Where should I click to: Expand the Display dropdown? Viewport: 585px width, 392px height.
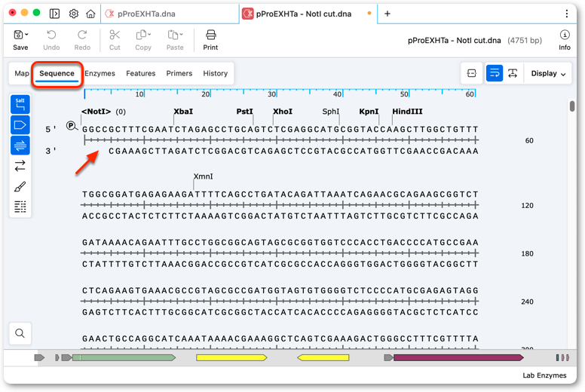548,73
